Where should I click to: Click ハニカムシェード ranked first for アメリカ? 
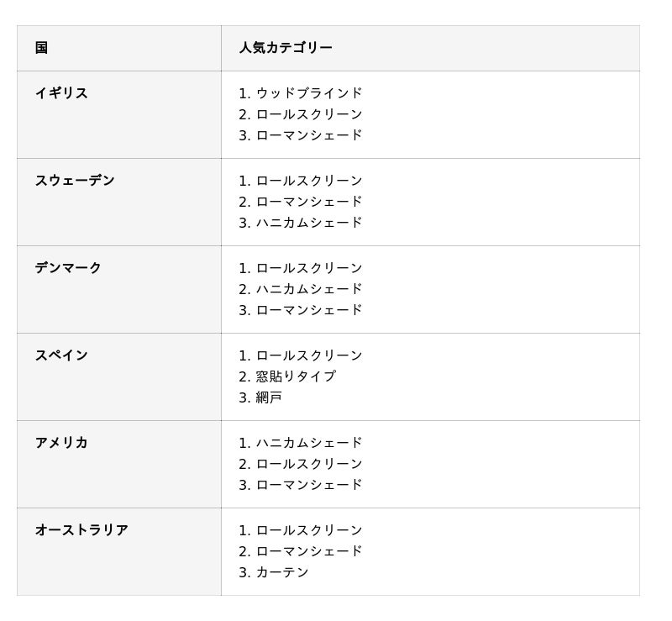[x=309, y=443]
